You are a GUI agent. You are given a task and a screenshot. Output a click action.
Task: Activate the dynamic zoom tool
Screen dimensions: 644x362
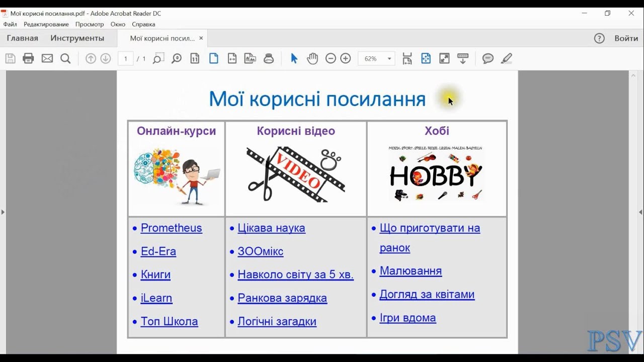click(177, 59)
